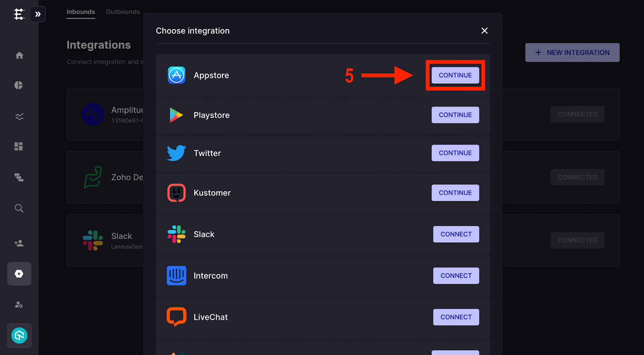Select the integrations hexagon sidebar icon
Viewport: 644px width, 355px height.
click(19, 274)
